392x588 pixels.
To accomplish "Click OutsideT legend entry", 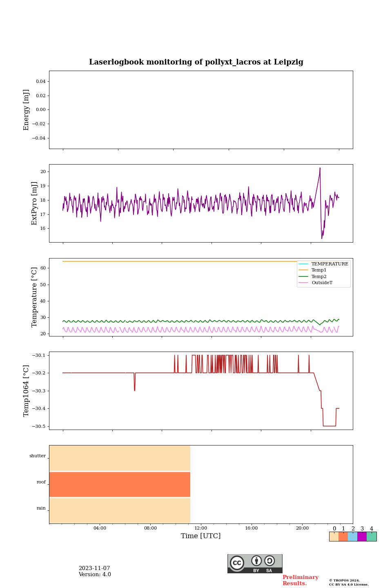I will click(x=316, y=283).
